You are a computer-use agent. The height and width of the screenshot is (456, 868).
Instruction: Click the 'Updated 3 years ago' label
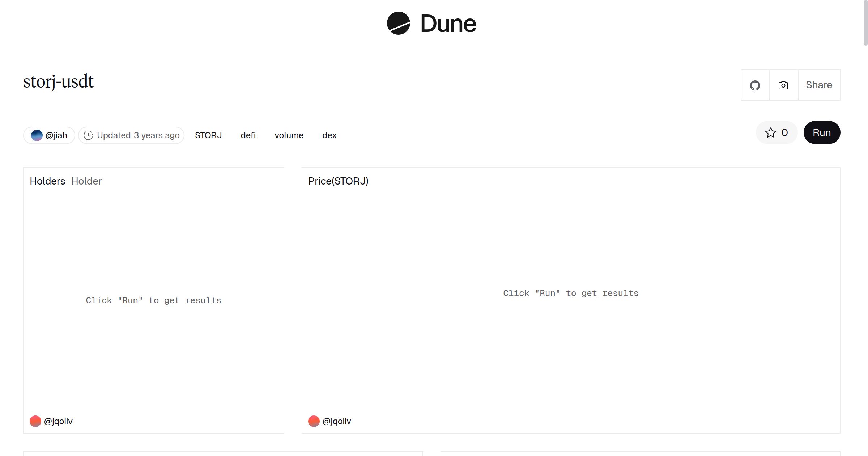click(138, 135)
